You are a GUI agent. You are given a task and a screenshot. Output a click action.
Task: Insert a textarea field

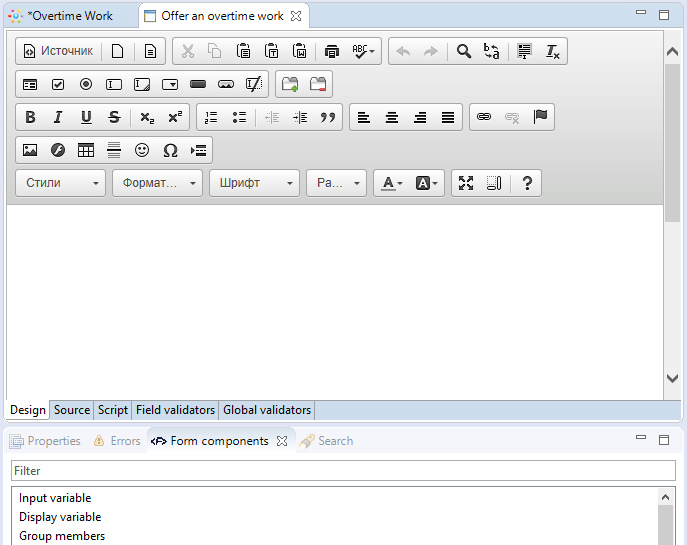(142, 84)
